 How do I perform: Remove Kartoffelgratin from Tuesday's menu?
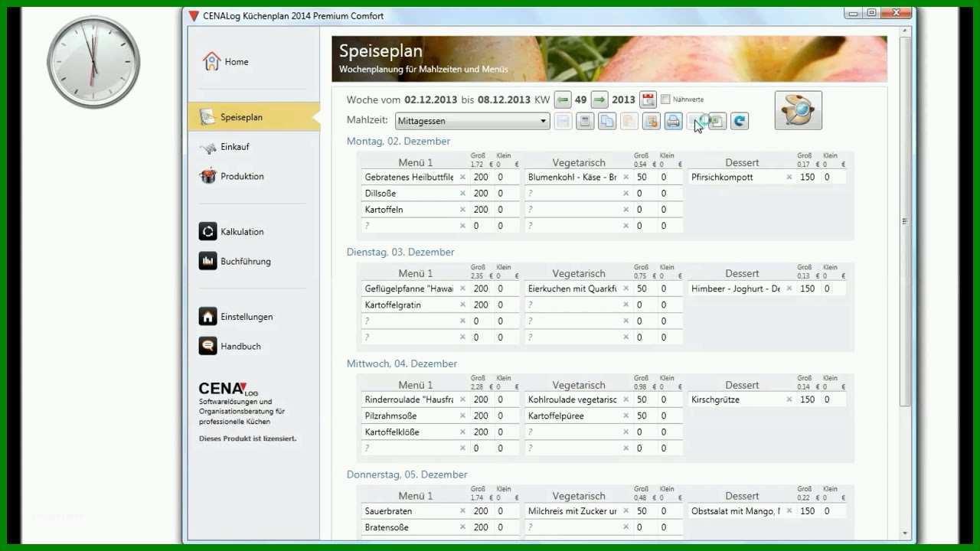(462, 305)
